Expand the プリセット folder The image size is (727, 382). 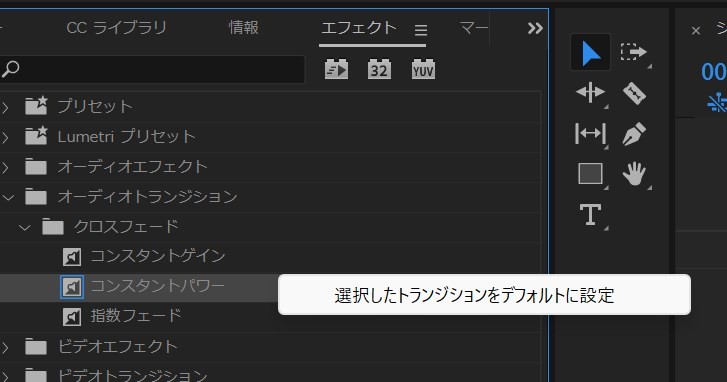tap(6, 108)
